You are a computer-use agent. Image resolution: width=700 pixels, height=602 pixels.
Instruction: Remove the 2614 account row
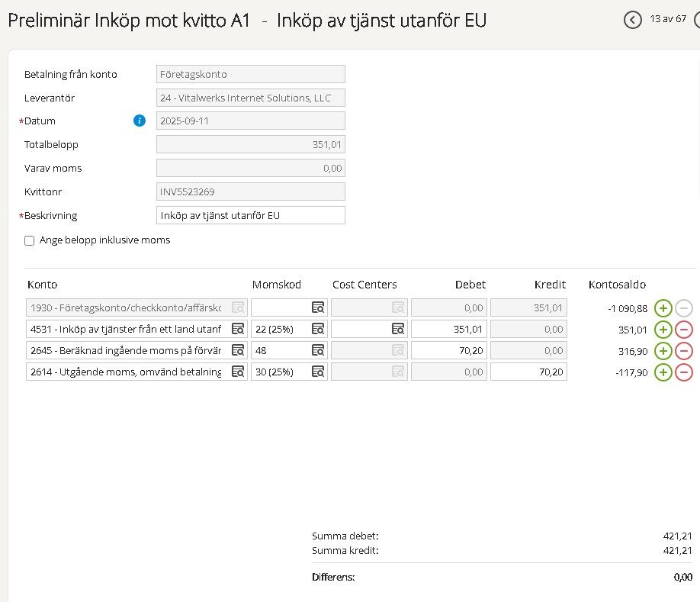[x=684, y=372]
